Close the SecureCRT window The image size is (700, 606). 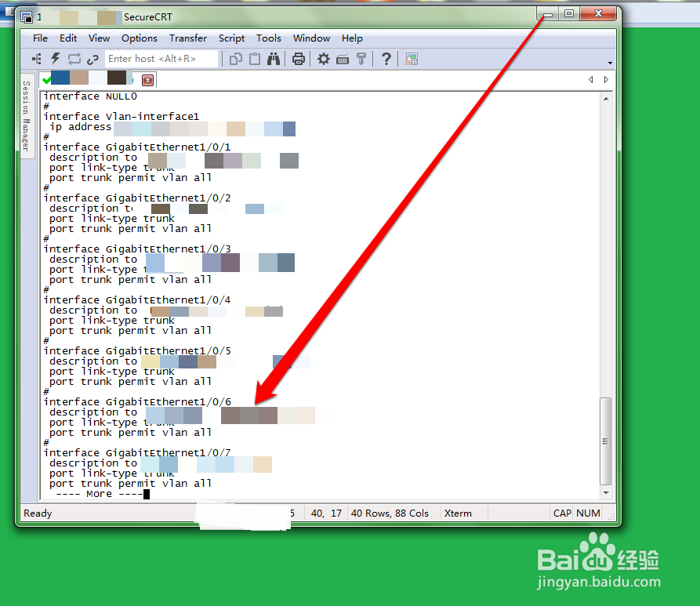[x=598, y=14]
